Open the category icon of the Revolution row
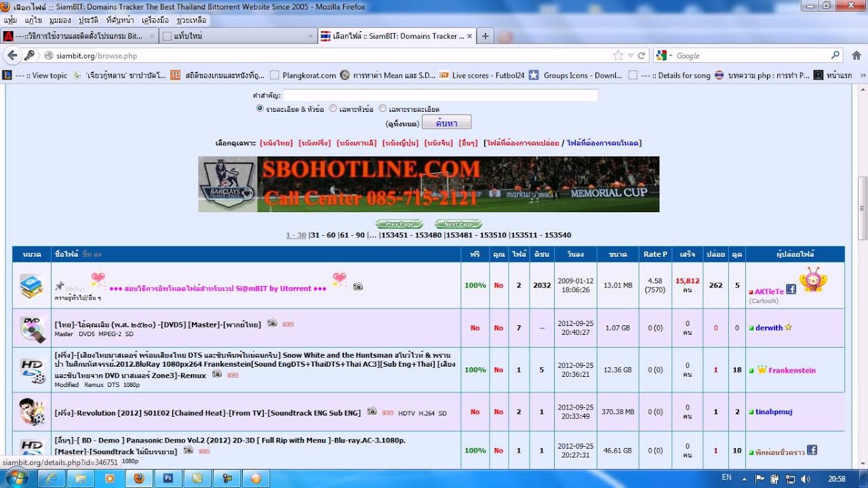The width and height of the screenshot is (868, 488). [x=31, y=411]
